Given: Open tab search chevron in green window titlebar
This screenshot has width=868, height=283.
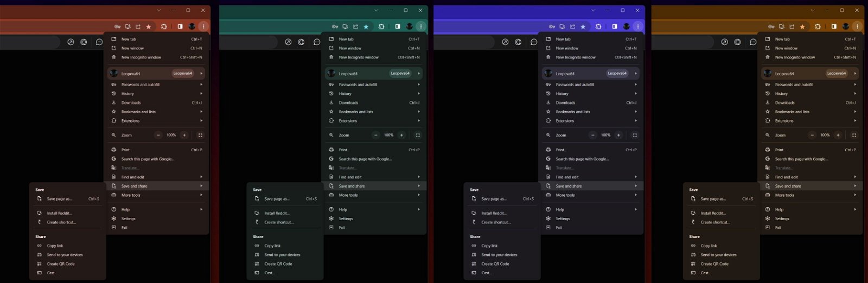Looking at the screenshot, I should click(376, 10).
